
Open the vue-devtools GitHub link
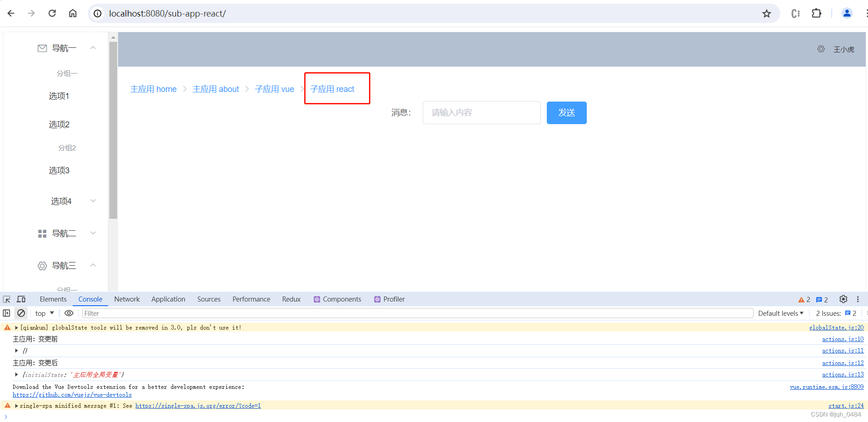click(x=72, y=394)
